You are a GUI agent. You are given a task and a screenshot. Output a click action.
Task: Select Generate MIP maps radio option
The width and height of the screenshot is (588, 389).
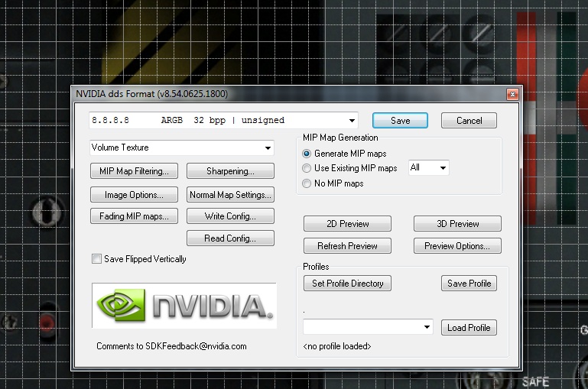307,154
